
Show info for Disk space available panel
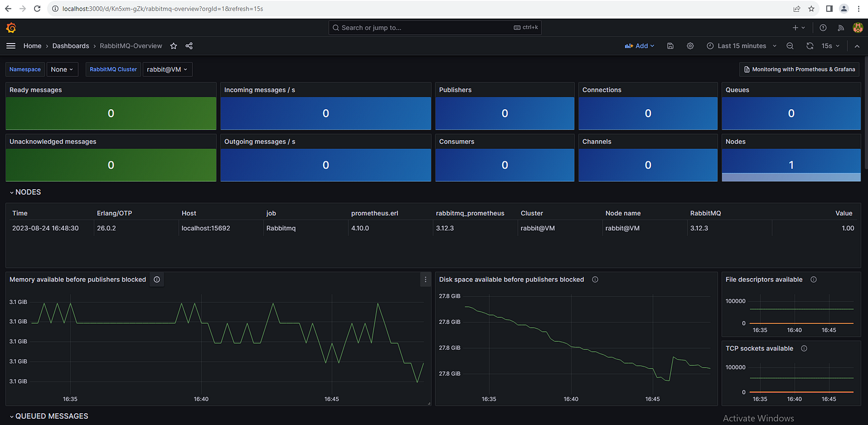[x=595, y=280]
